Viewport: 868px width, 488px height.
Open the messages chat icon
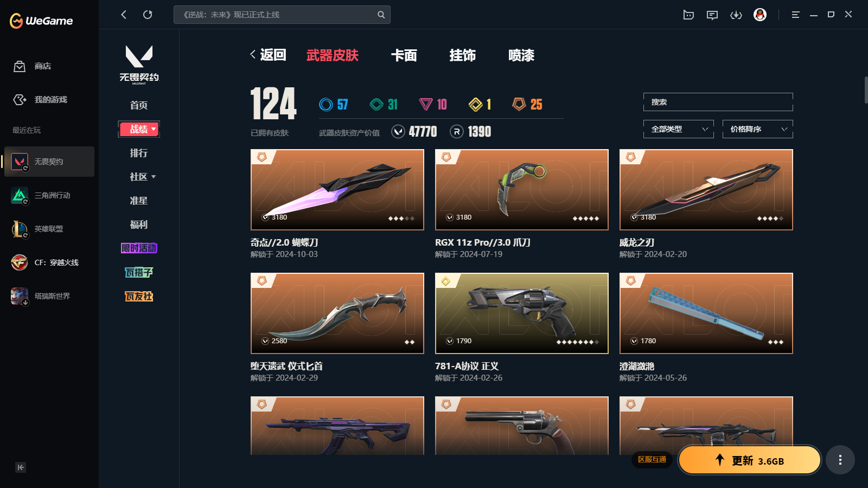click(x=712, y=15)
